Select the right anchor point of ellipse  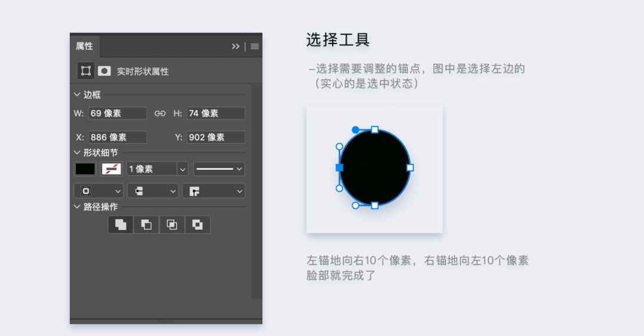pyautogui.click(x=410, y=167)
